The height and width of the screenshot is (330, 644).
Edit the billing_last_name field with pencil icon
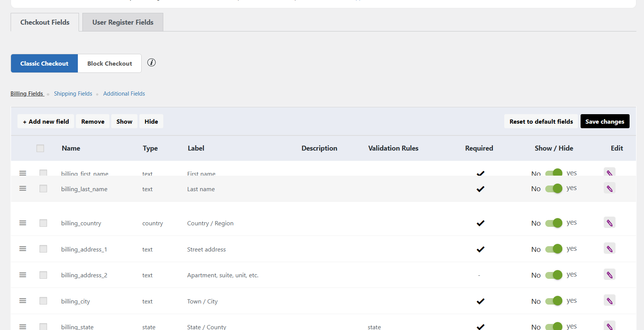pyautogui.click(x=609, y=189)
